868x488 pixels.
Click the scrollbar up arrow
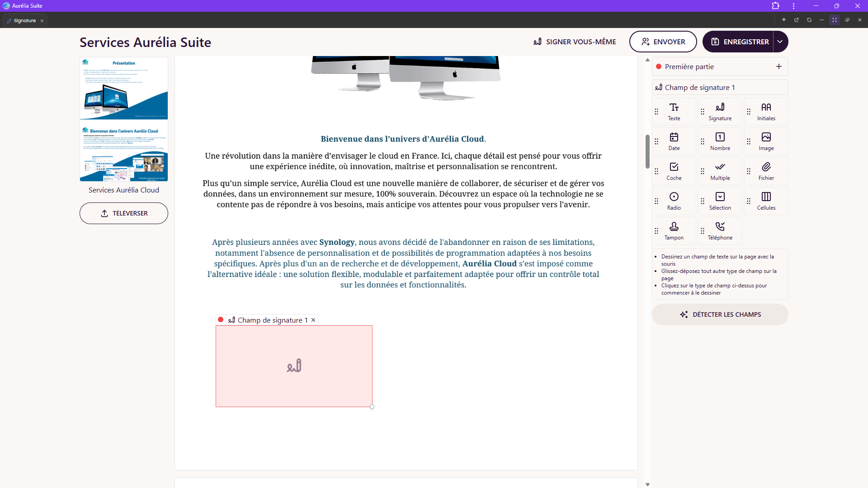647,60
